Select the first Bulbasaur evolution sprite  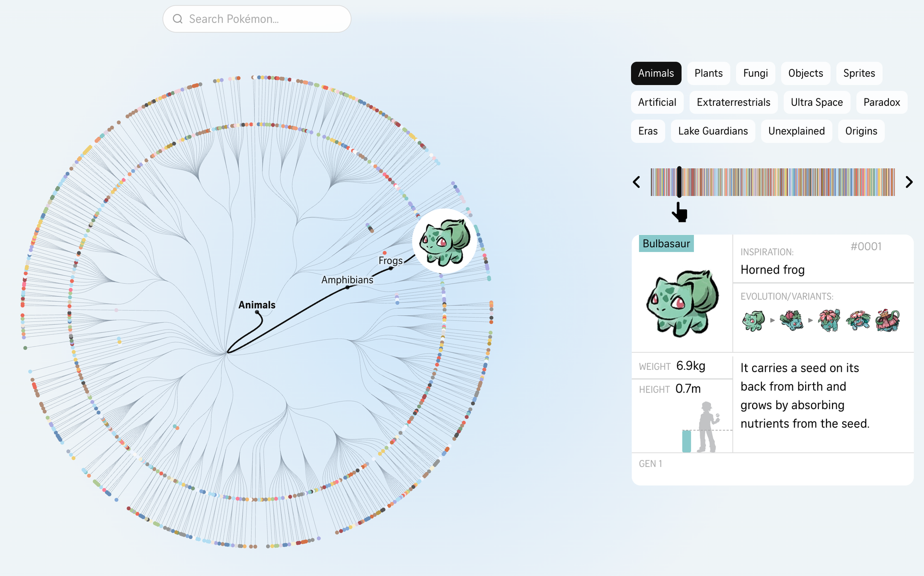coord(753,320)
